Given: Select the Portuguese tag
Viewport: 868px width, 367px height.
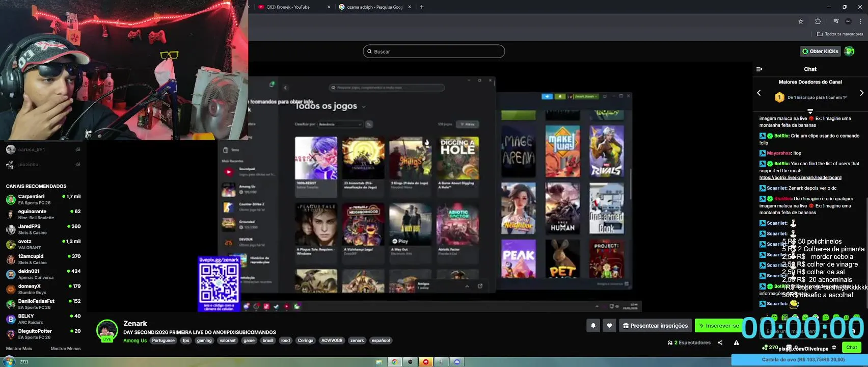Looking at the screenshot, I should point(164,340).
